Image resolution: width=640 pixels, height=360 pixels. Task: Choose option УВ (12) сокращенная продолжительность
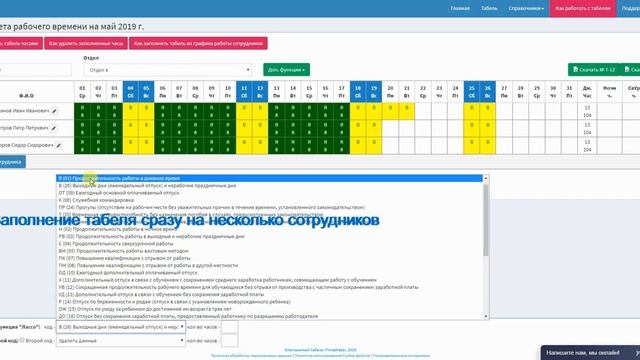(x=269, y=287)
